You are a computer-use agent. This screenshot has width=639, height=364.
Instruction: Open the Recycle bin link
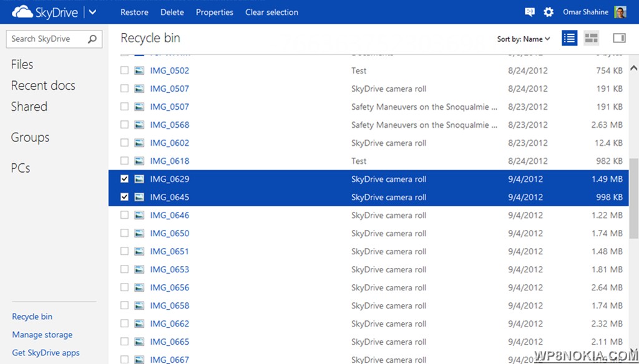32,317
